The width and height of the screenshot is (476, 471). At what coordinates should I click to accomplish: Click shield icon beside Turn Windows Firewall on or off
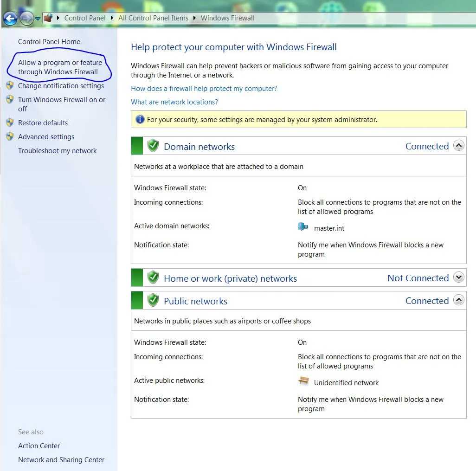point(10,99)
